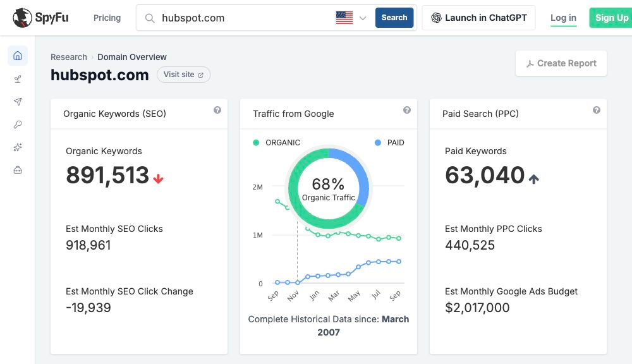Click the green Sign Up button
The width and height of the screenshot is (632, 364).
click(x=611, y=18)
